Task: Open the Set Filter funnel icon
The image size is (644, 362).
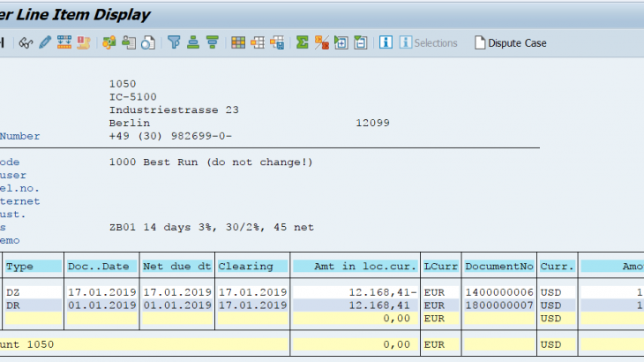Action: pyautogui.click(x=174, y=42)
